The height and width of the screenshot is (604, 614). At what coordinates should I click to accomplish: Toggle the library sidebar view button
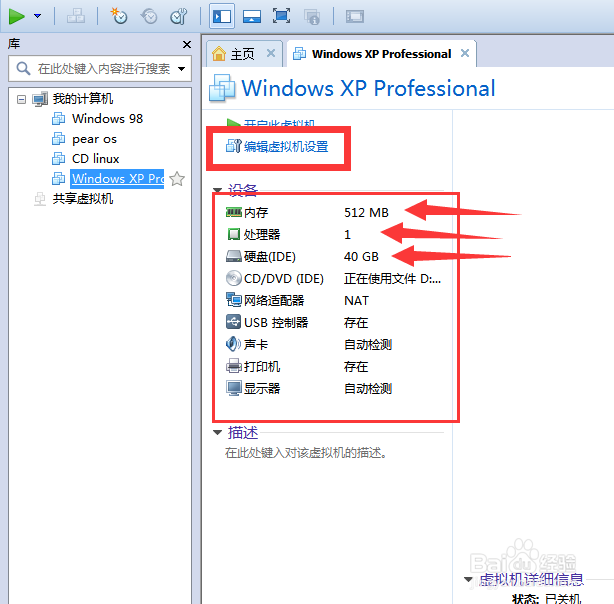coord(222,16)
